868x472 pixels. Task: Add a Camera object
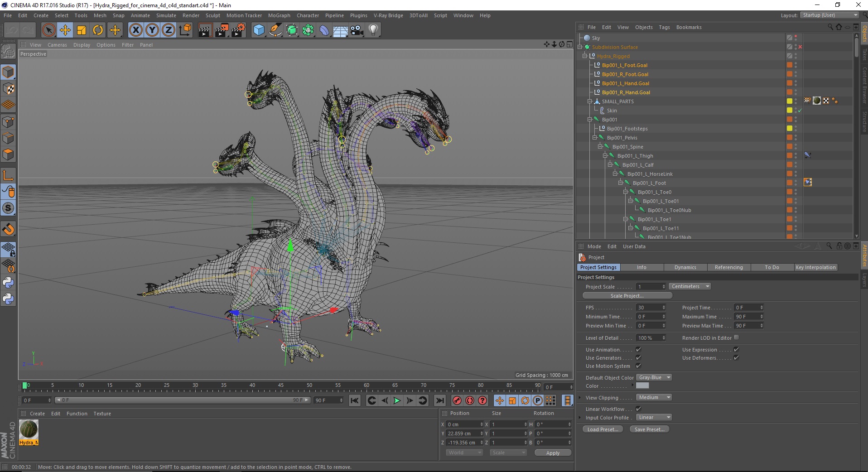[x=357, y=30]
